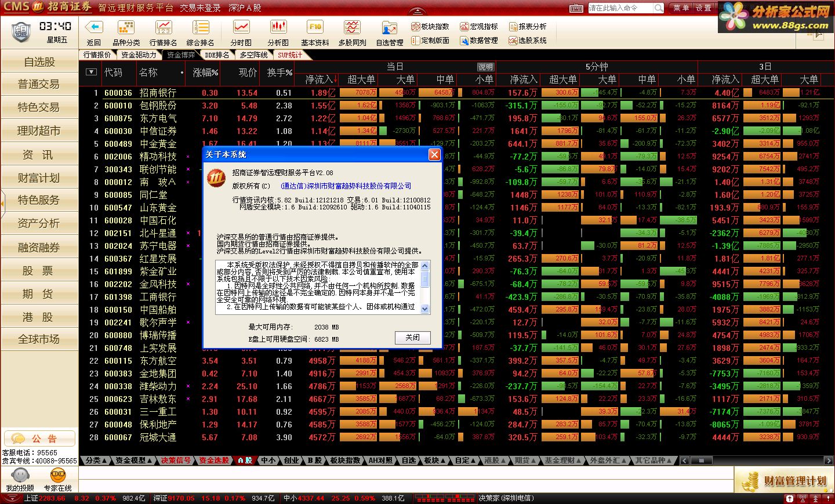Expand the 外盘外汇 forex dropdown tab
Image resolution: width=835 pixels, height=504 pixels.
(x=608, y=461)
